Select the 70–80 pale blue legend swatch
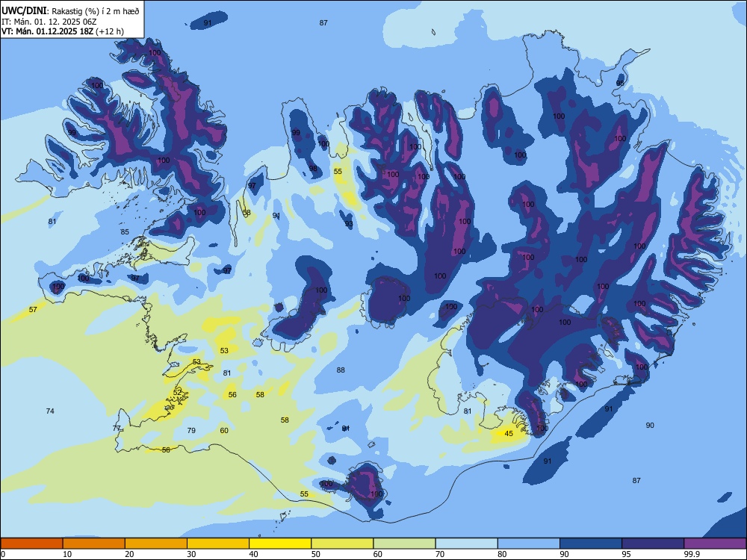The width and height of the screenshot is (747, 560). (466, 544)
